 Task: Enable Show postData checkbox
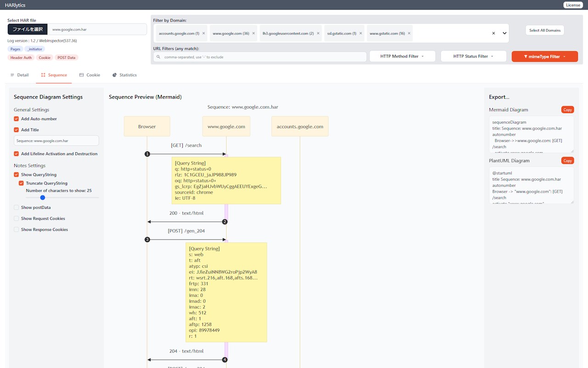17,207
